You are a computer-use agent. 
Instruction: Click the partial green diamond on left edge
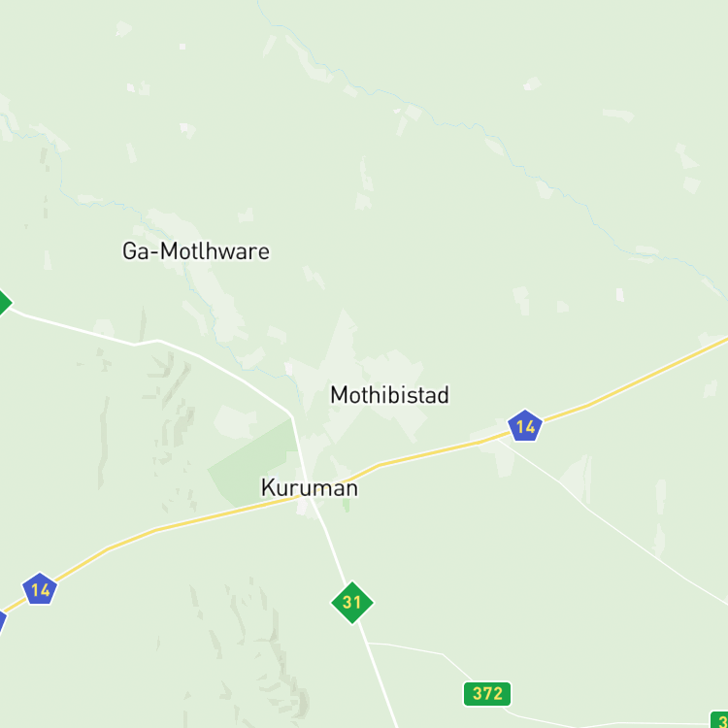(x=4, y=303)
